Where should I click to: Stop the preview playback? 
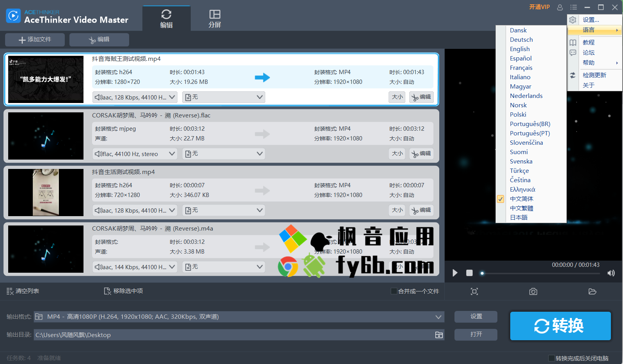click(x=469, y=273)
